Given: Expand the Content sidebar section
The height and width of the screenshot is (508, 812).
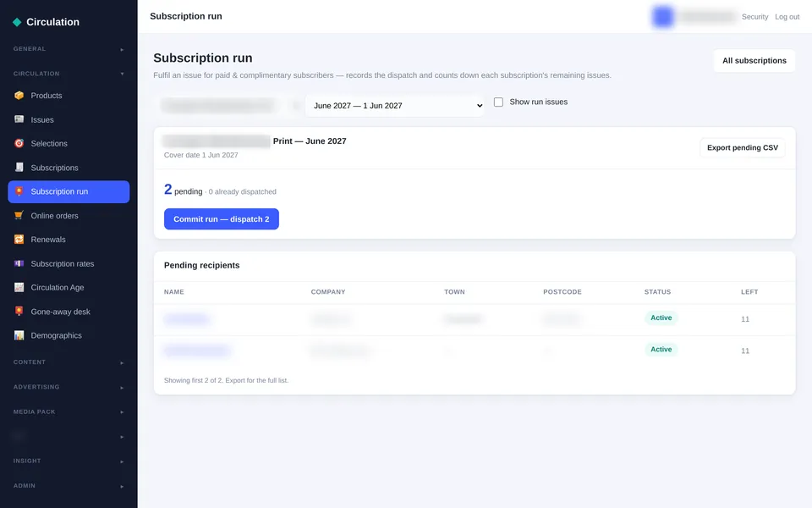Looking at the screenshot, I should (x=69, y=362).
